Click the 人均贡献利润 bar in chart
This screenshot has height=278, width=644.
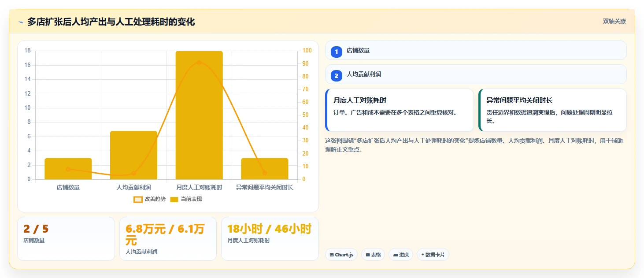[x=133, y=155]
